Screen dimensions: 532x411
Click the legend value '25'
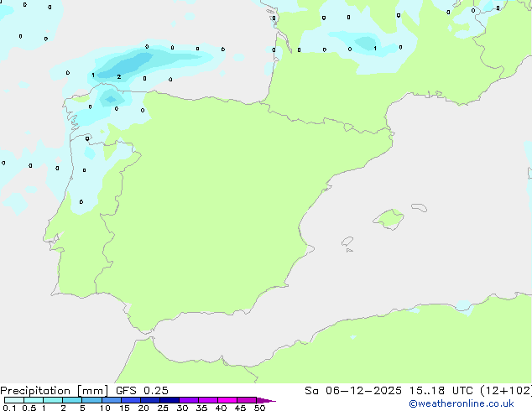163,408
